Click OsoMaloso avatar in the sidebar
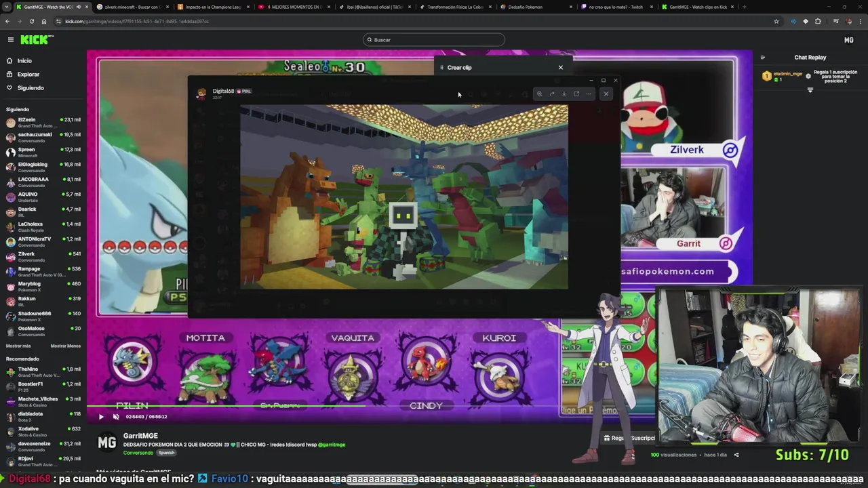Image resolution: width=868 pixels, height=488 pixels. [x=10, y=331]
